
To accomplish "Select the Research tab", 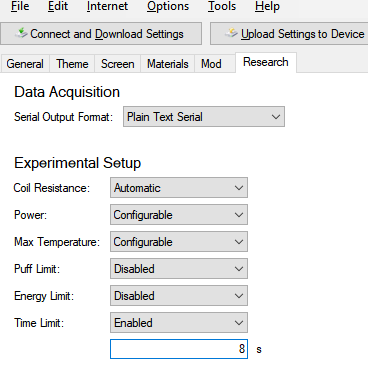I will tap(266, 62).
